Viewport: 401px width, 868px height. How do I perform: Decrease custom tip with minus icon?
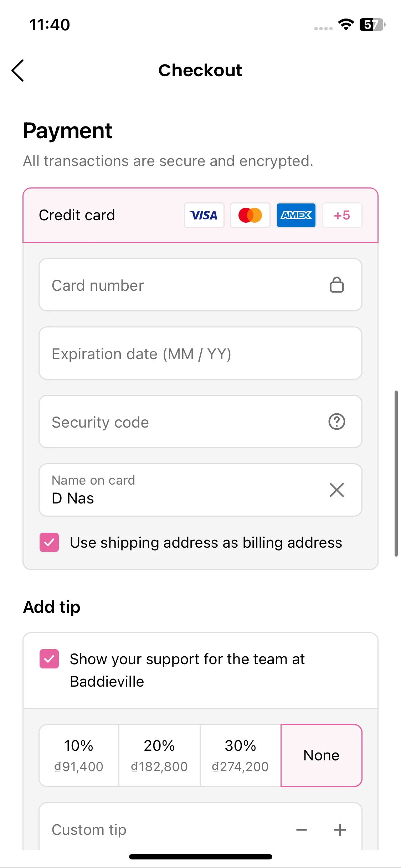pyautogui.click(x=302, y=830)
